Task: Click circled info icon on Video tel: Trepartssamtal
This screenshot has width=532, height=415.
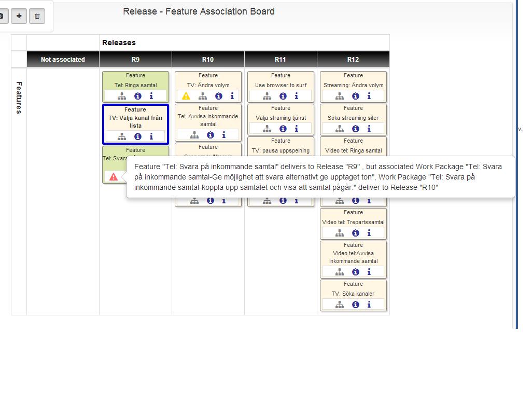Action: point(356,233)
